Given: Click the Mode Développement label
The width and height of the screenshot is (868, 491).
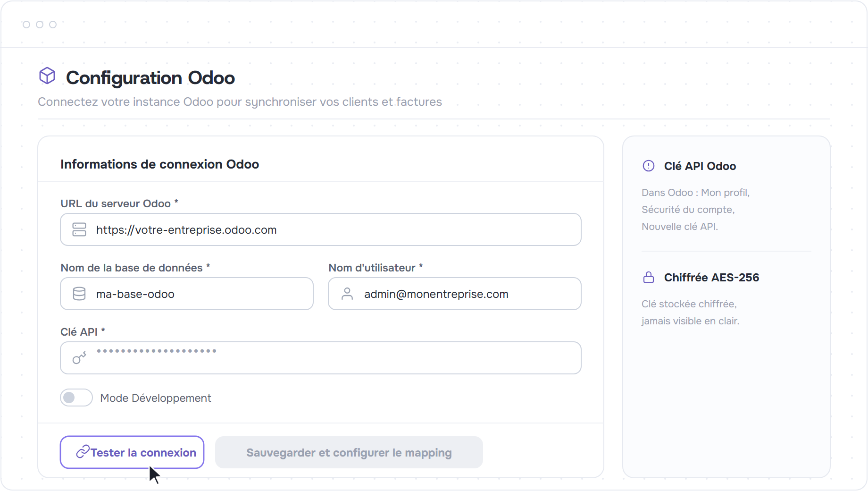Looking at the screenshot, I should click(156, 398).
